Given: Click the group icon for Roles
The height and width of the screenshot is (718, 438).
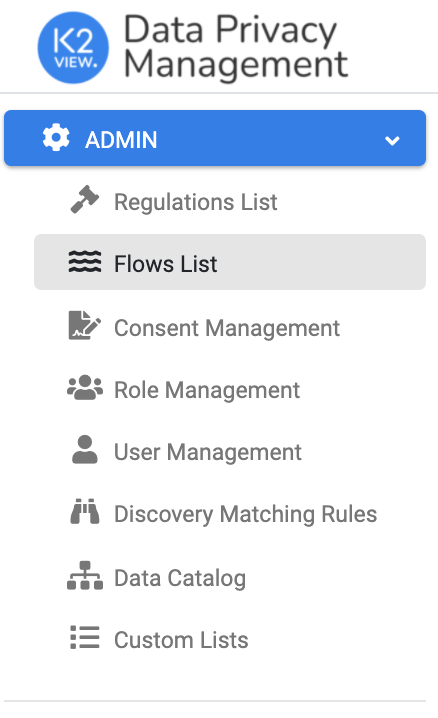Looking at the screenshot, I should click(x=85, y=388).
